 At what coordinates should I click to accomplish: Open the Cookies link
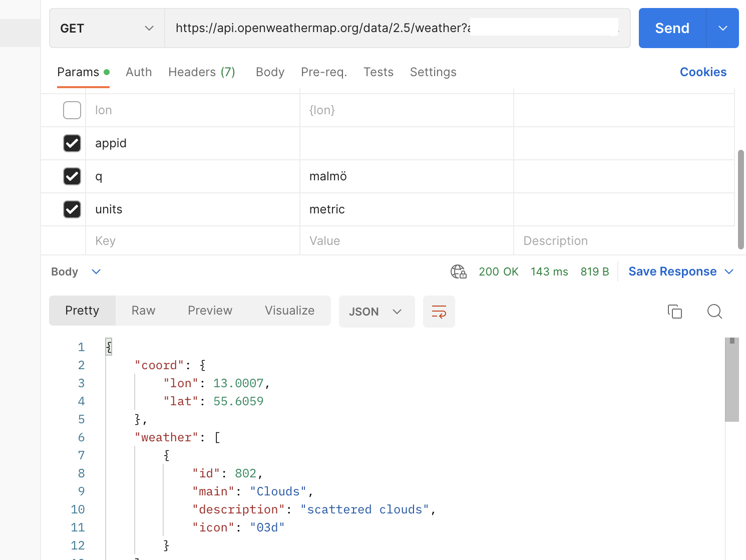tap(703, 72)
